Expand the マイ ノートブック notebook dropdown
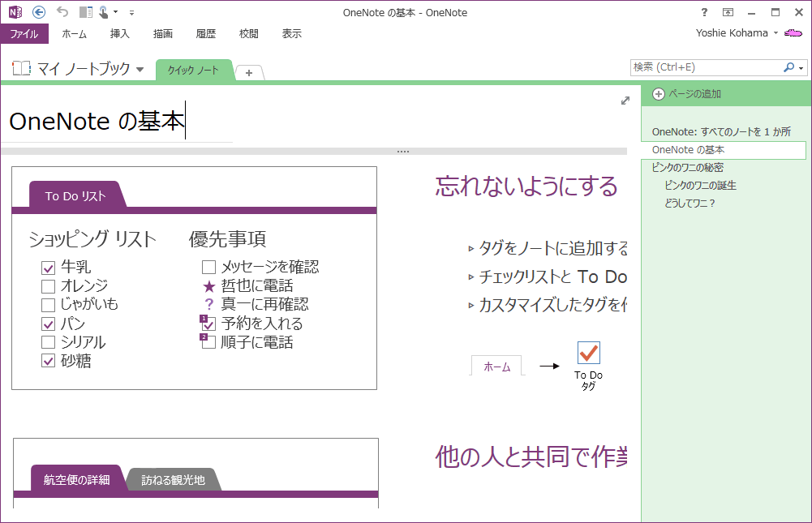This screenshot has height=523, width=812. (140, 70)
